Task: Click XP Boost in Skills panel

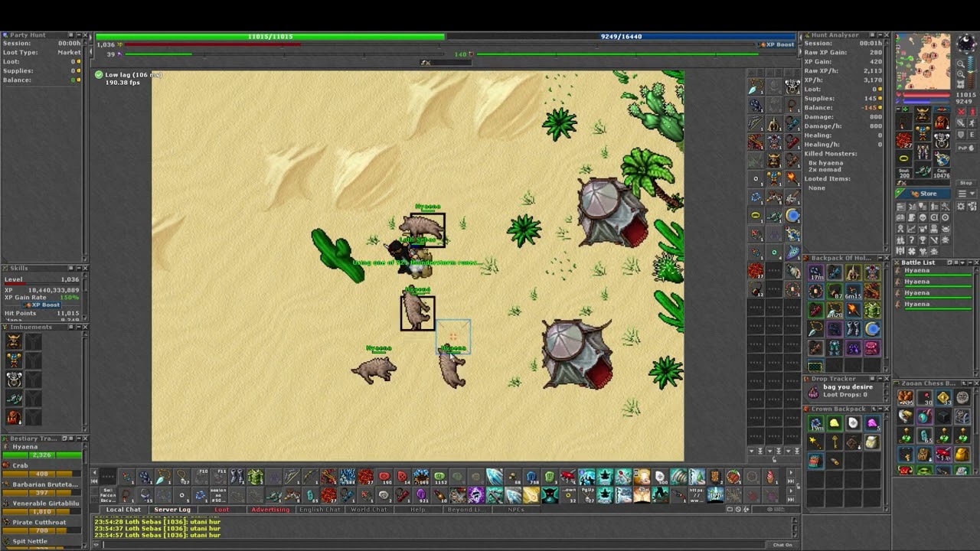Action: click(x=42, y=305)
